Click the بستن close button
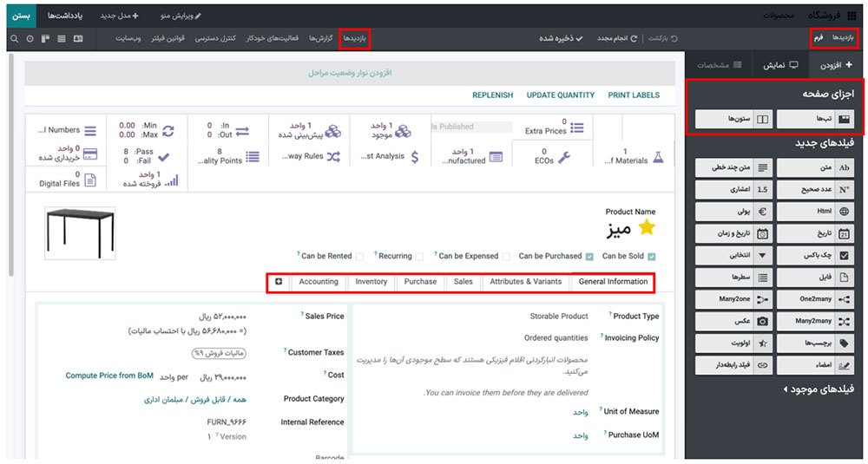Screen dimensions: 868x464 [19, 16]
